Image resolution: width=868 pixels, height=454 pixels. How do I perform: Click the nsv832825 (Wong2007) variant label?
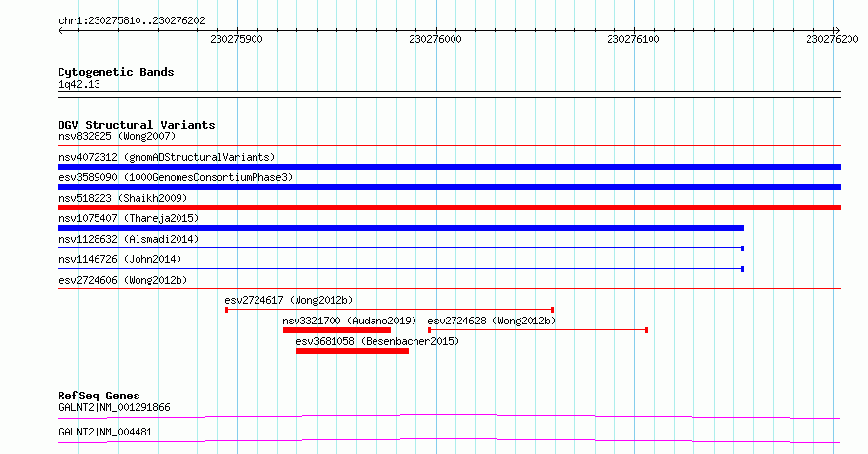117,136
